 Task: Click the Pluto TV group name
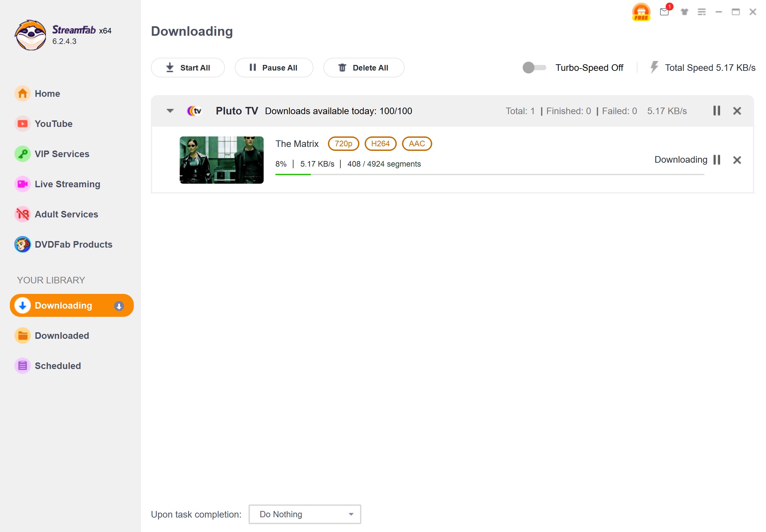(x=236, y=111)
